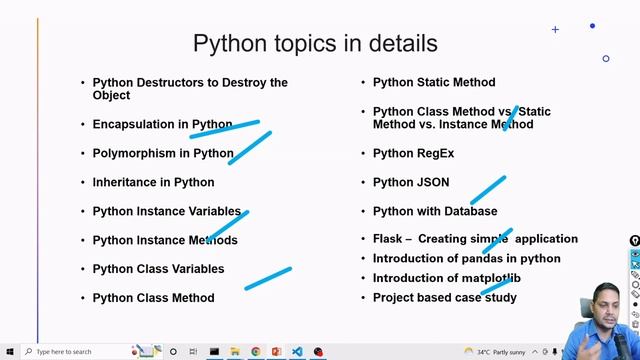Click 'Python Class Variables' bullet text
The width and height of the screenshot is (640, 360).
158,269
